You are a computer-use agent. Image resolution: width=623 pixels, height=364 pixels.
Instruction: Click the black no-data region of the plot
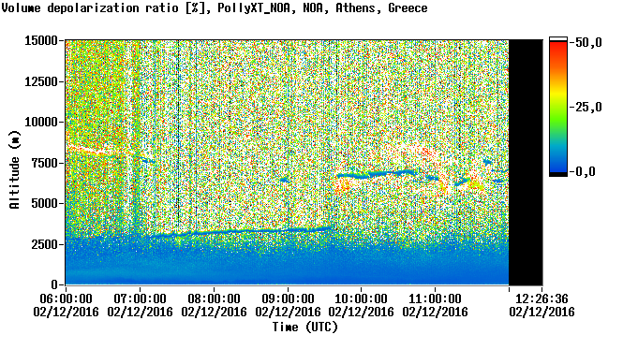coord(526,163)
